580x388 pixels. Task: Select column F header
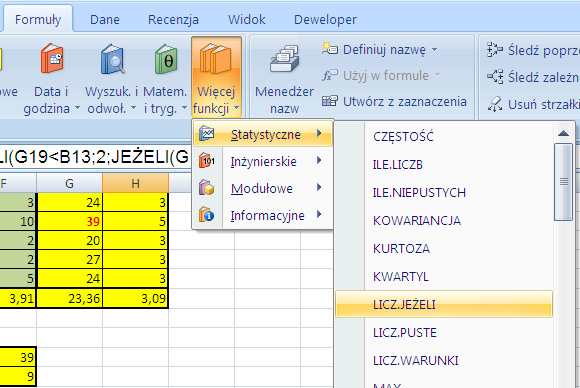[18, 183]
